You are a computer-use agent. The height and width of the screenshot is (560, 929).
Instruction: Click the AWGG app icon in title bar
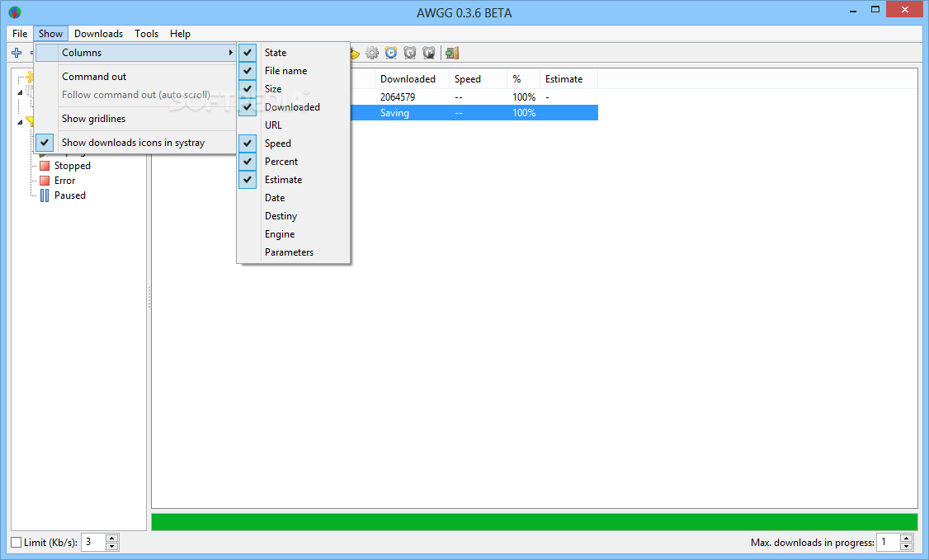(x=15, y=12)
